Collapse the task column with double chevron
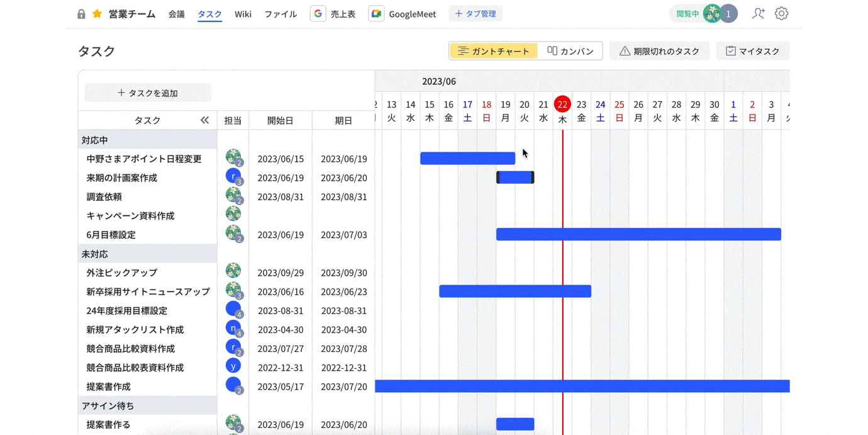The height and width of the screenshot is (435, 868). tap(204, 120)
